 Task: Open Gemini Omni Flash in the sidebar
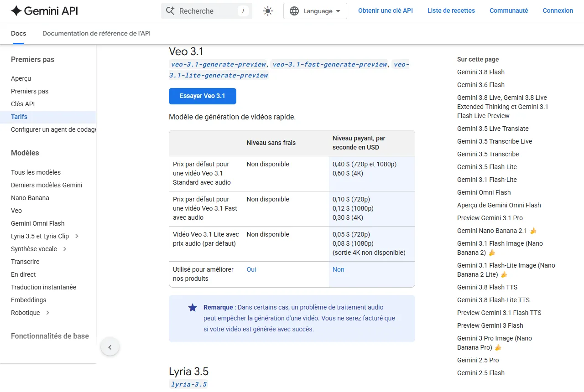tap(38, 223)
